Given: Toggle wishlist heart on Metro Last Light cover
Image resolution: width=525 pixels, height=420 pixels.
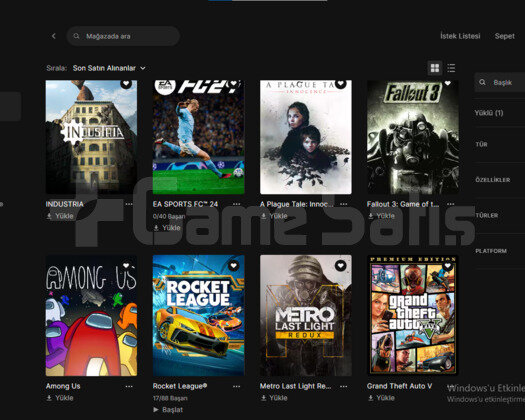Looking at the screenshot, I should pyautogui.click(x=341, y=266).
